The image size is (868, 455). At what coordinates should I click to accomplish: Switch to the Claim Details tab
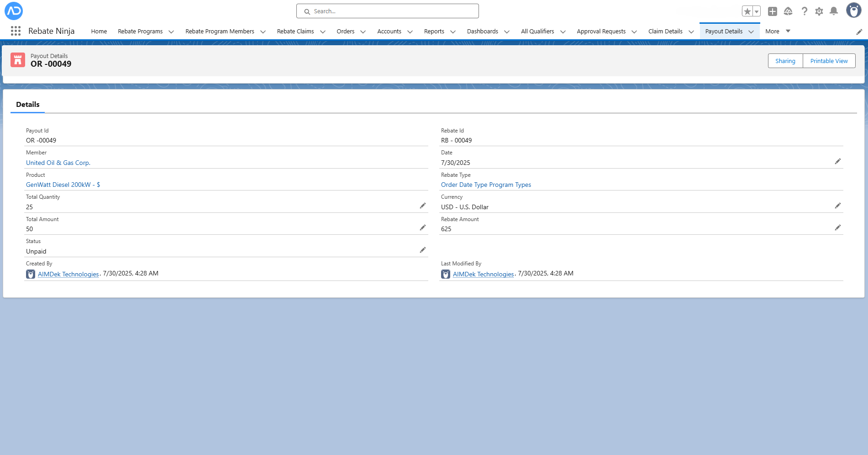pyautogui.click(x=665, y=32)
